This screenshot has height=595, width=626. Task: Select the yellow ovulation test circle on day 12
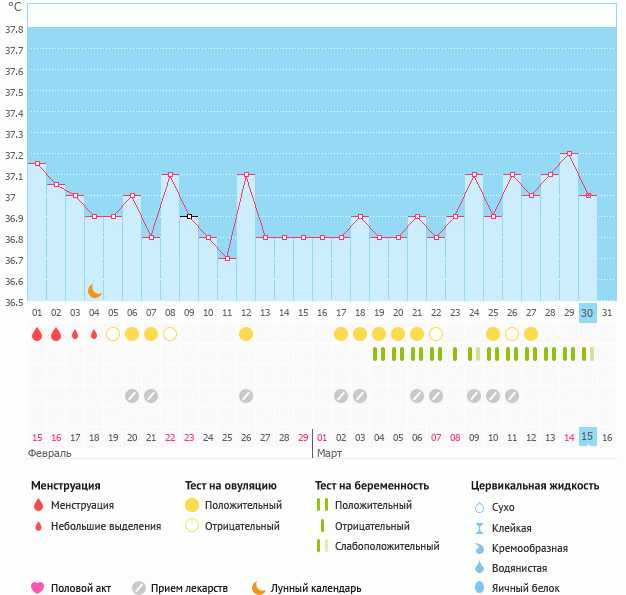coord(246,334)
